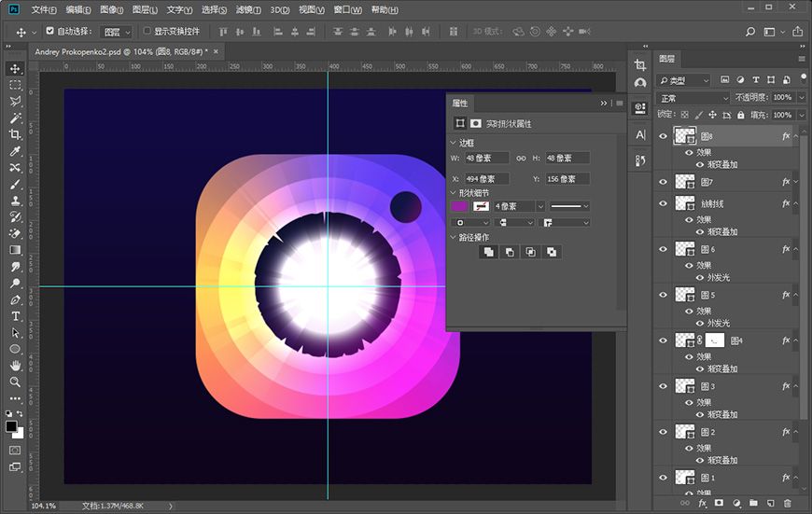Select the Crop tool in the left toolbox
This screenshot has height=514, width=812.
15,134
